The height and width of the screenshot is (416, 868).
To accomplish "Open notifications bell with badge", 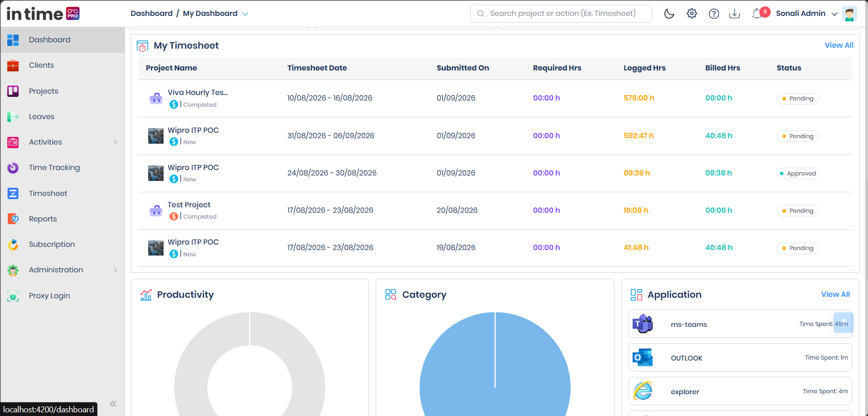I will point(760,13).
